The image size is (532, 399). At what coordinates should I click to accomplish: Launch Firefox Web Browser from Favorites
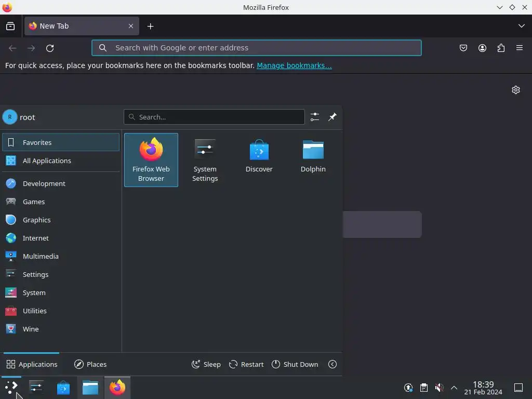pos(151,160)
